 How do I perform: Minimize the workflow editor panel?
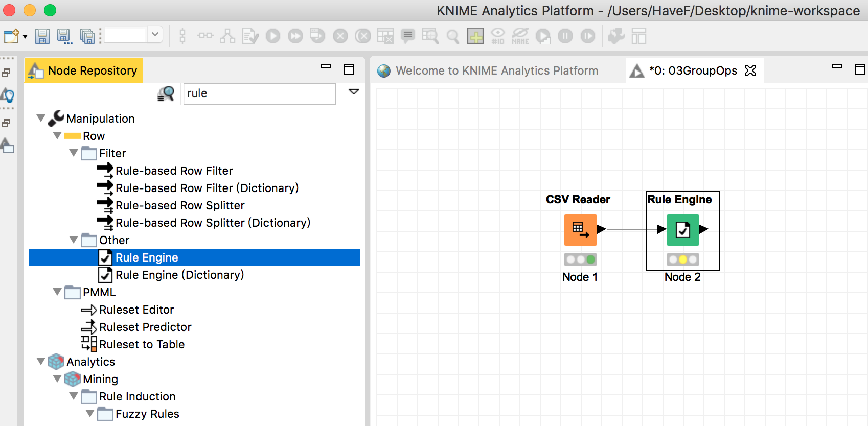[837, 66]
